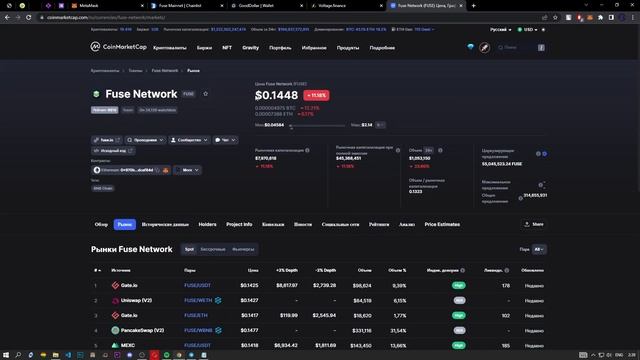The width and height of the screenshot is (640, 360).
Task: Open FUSE/USDT pair on Gate.io row
Action: (197, 285)
